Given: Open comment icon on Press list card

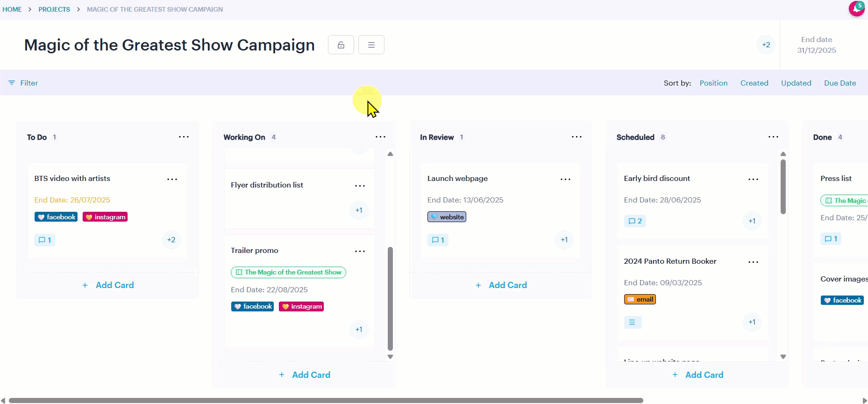Looking at the screenshot, I should [831, 239].
